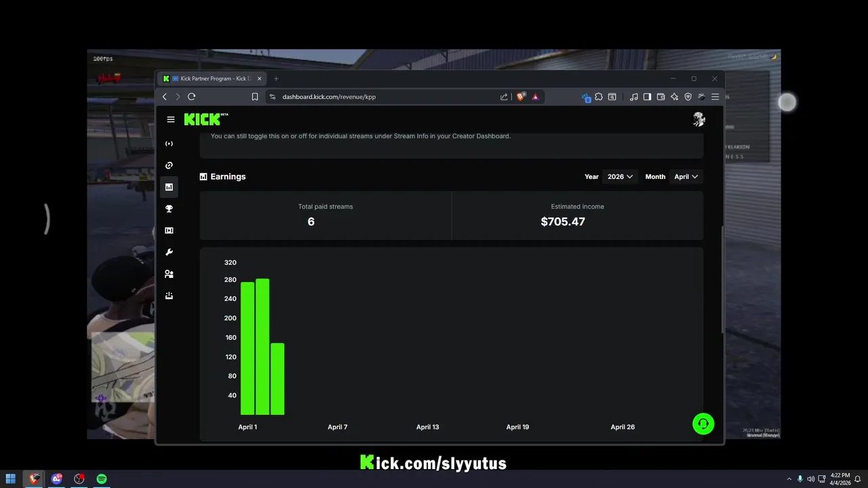Click the shortest third green bar
The image size is (868, 488).
click(x=277, y=379)
